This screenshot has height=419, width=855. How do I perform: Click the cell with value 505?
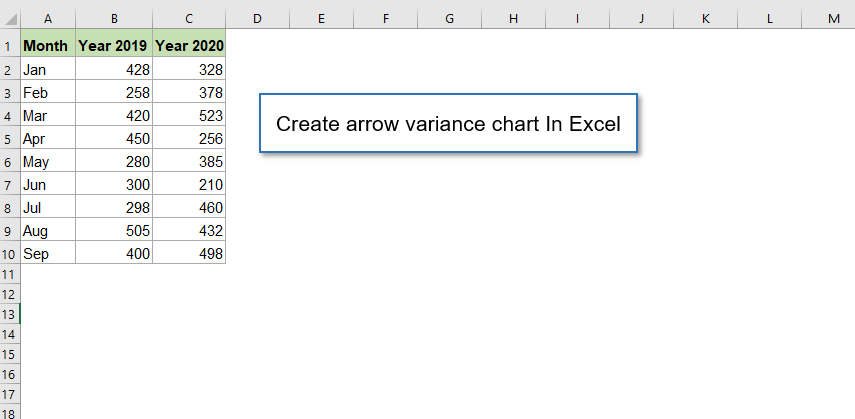[114, 231]
